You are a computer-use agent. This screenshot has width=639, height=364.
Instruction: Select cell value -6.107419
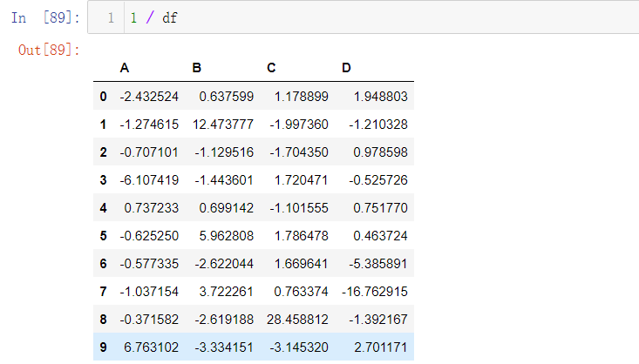(149, 180)
